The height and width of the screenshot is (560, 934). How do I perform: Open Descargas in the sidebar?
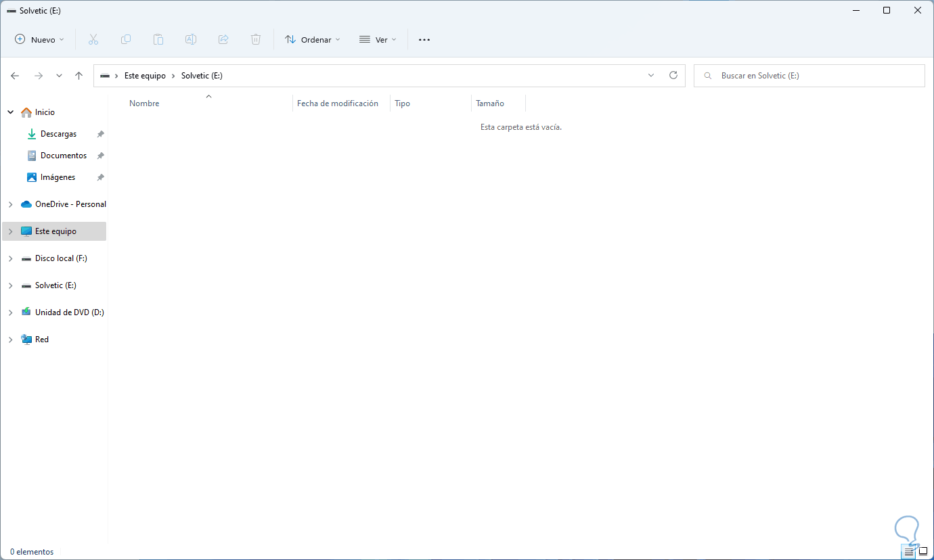(x=59, y=134)
